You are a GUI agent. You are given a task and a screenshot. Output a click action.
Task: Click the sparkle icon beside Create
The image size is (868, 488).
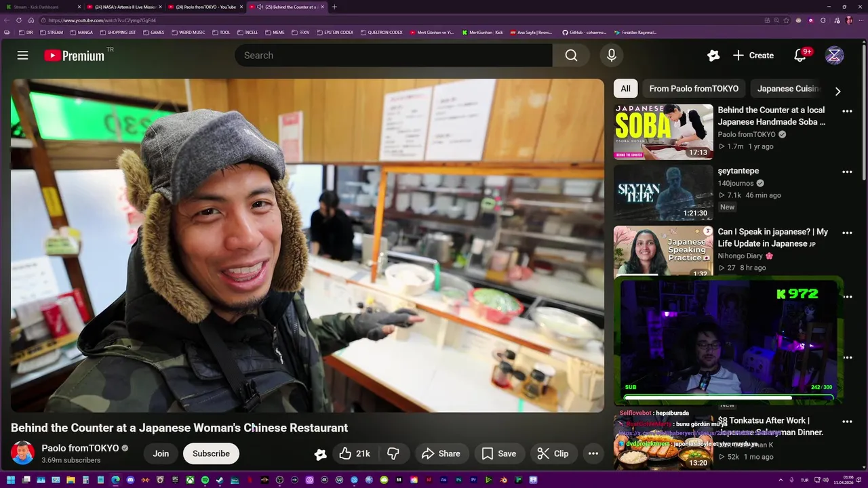(x=713, y=56)
